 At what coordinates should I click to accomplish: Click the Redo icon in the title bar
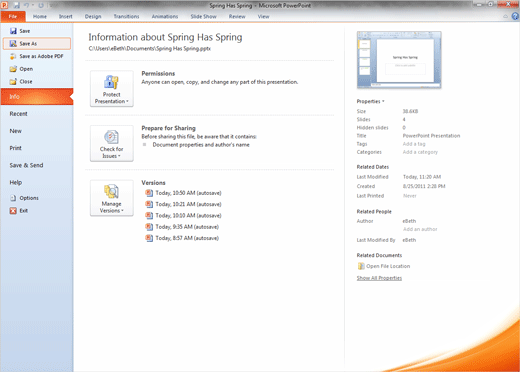41,5
